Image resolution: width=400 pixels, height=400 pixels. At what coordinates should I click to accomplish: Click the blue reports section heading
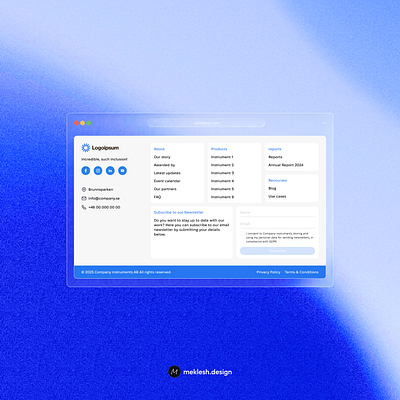coord(275,149)
